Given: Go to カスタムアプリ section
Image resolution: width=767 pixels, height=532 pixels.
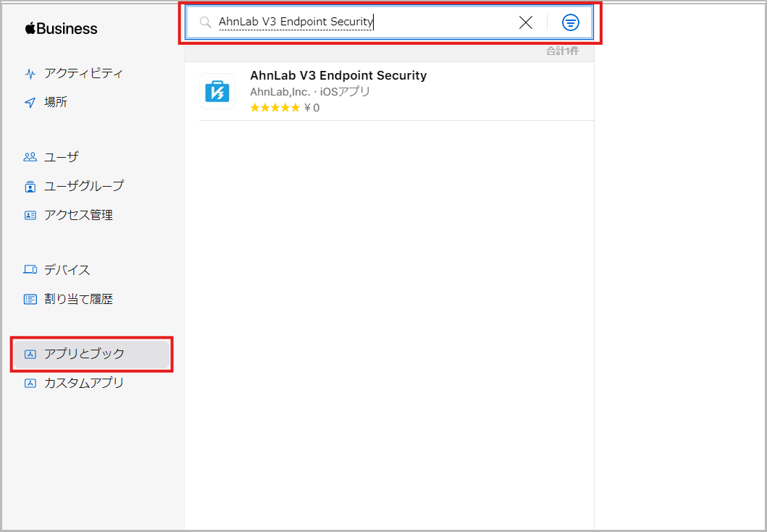Looking at the screenshot, I should pyautogui.click(x=84, y=383).
